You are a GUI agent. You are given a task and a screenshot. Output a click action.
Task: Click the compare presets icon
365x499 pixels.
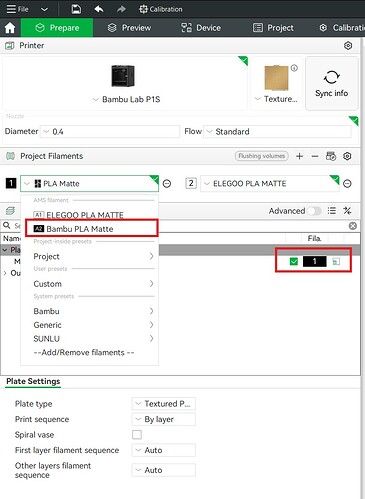347,211
